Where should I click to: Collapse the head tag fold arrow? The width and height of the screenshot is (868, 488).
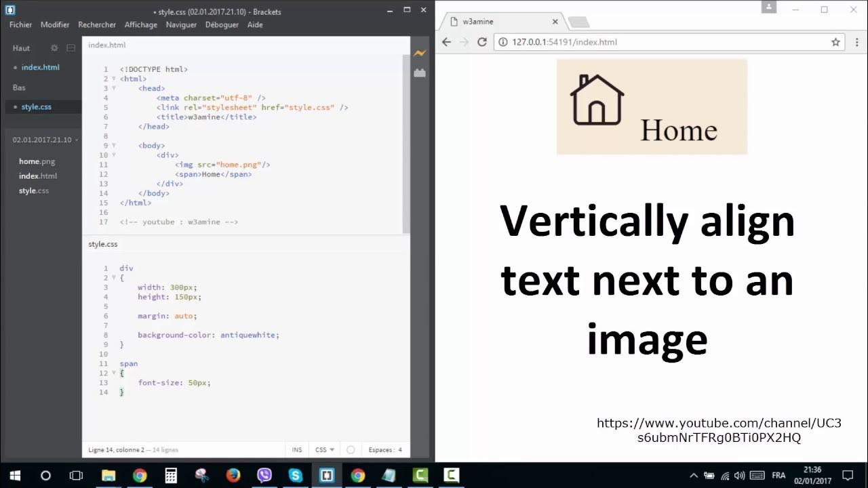[x=114, y=88]
